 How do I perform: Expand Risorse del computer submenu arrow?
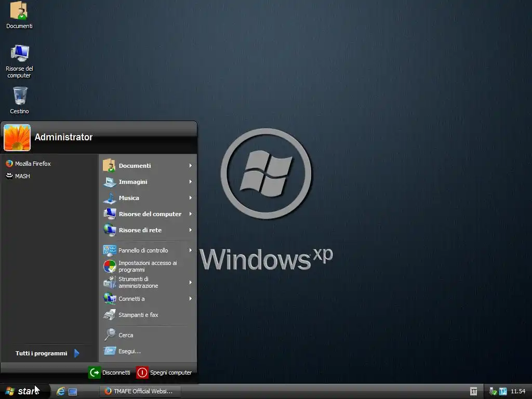(x=190, y=214)
